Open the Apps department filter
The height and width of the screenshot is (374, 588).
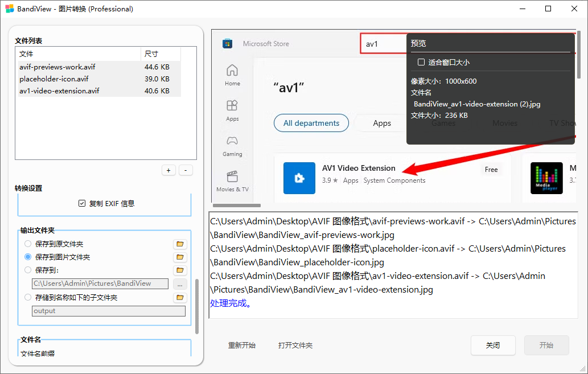pyautogui.click(x=381, y=123)
